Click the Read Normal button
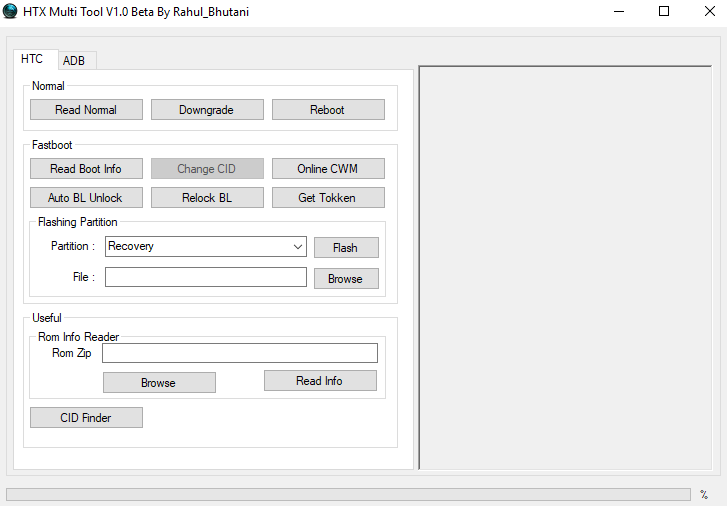This screenshot has height=506, width=727. pos(86,110)
